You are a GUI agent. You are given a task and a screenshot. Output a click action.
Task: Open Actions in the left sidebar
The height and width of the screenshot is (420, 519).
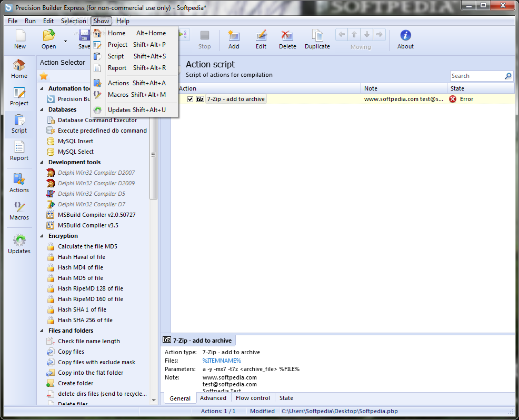click(x=19, y=183)
